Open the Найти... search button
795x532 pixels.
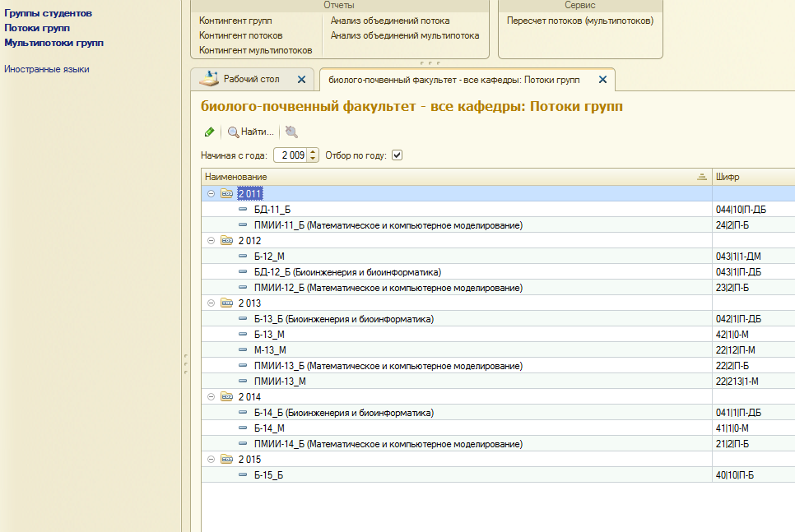pos(250,132)
